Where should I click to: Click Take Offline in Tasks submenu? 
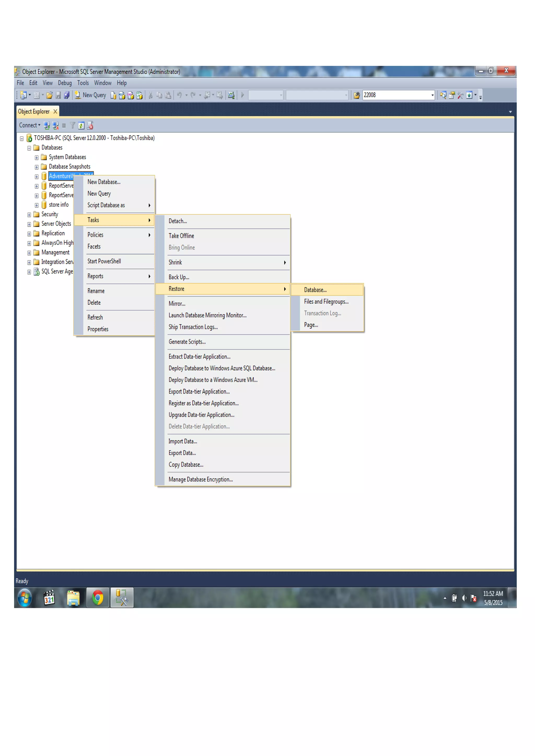[181, 236]
